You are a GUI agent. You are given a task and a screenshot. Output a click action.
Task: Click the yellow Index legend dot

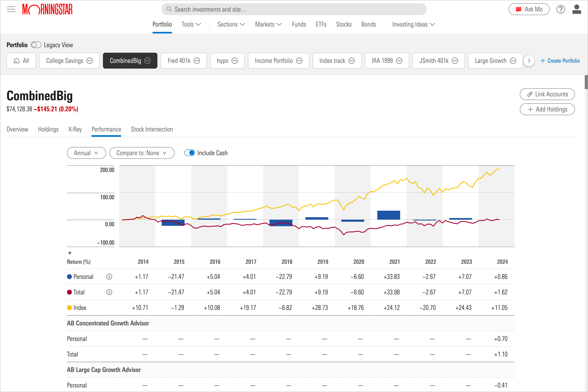click(x=69, y=308)
